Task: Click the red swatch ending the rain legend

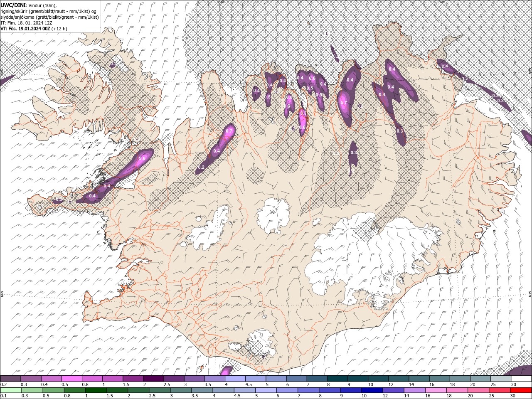Action: tap(521, 390)
